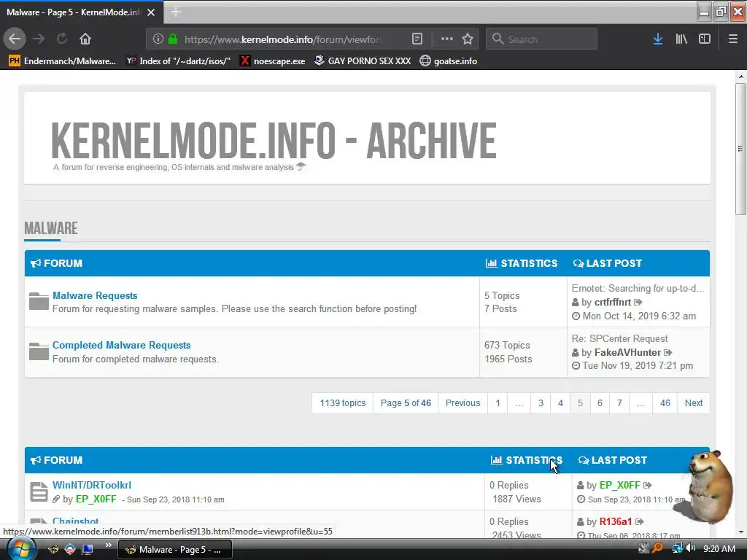
Task: Open the browser home page
Action: click(85, 39)
